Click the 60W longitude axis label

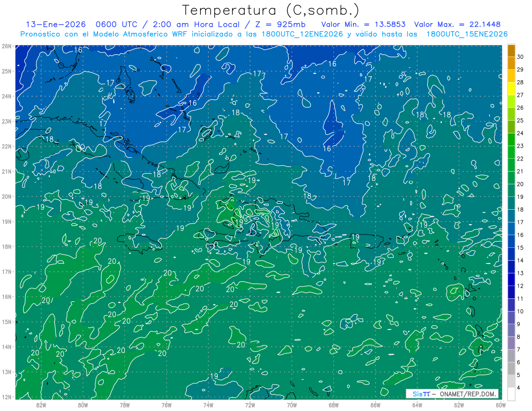tap(501, 405)
